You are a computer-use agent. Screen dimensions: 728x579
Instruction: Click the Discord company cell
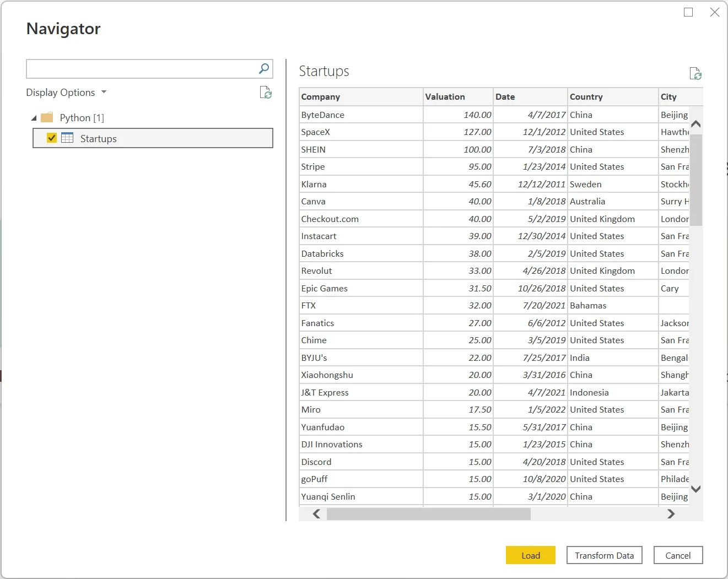point(361,462)
